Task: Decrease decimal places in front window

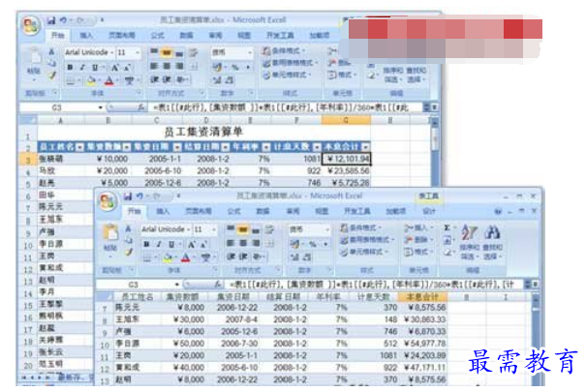Action: coord(307,256)
